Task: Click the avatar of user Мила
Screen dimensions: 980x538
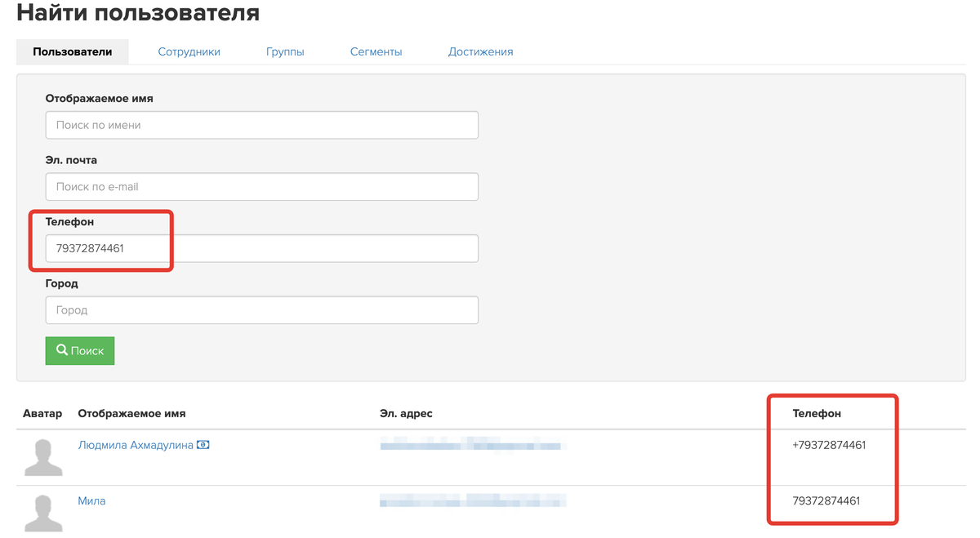Action: 43,513
